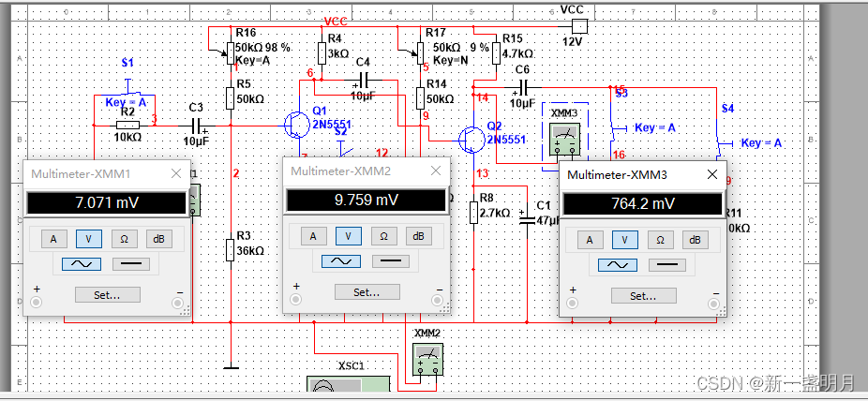Viewport: 868px width, 401px height.
Task: Click the red VCC net label
Action: [337, 22]
